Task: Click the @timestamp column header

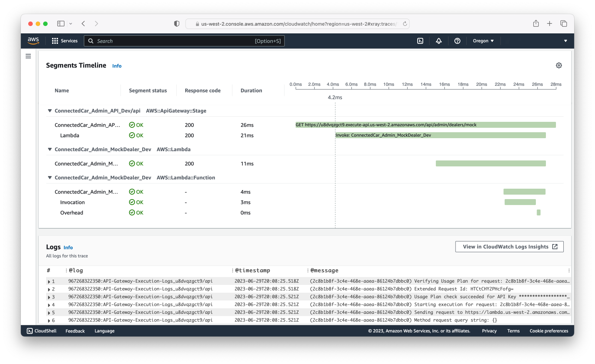Action: (253, 270)
